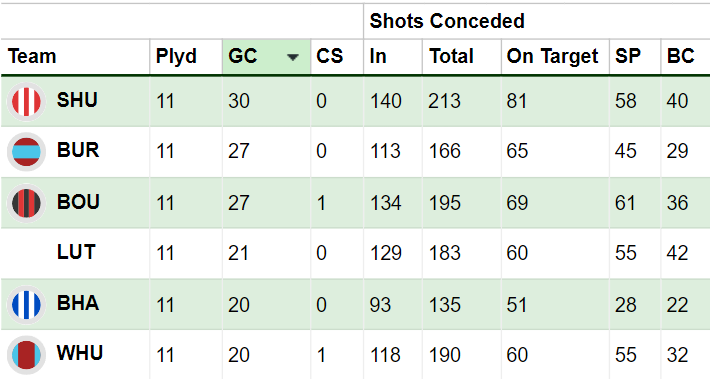The width and height of the screenshot is (710, 383).
Task: Open the GC column sort dropdown arrow
Action: pyautogui.click(x=293, y=57)
